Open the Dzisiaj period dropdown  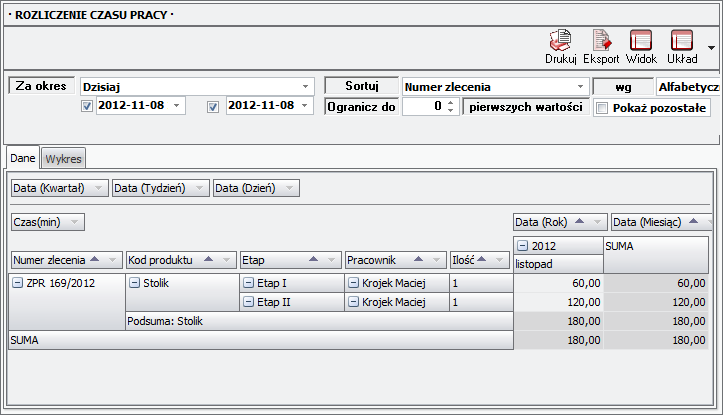(x=306, y=87)
